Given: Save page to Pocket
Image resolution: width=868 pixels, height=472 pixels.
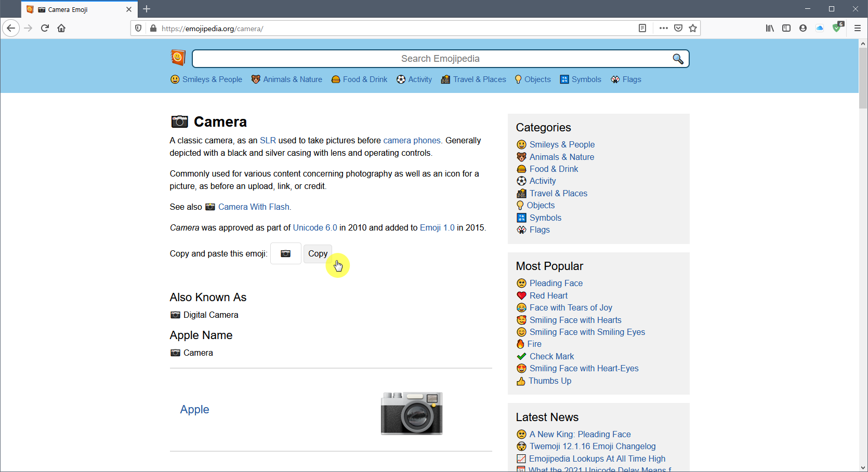Looking at the screenshot, I should 678,28.
